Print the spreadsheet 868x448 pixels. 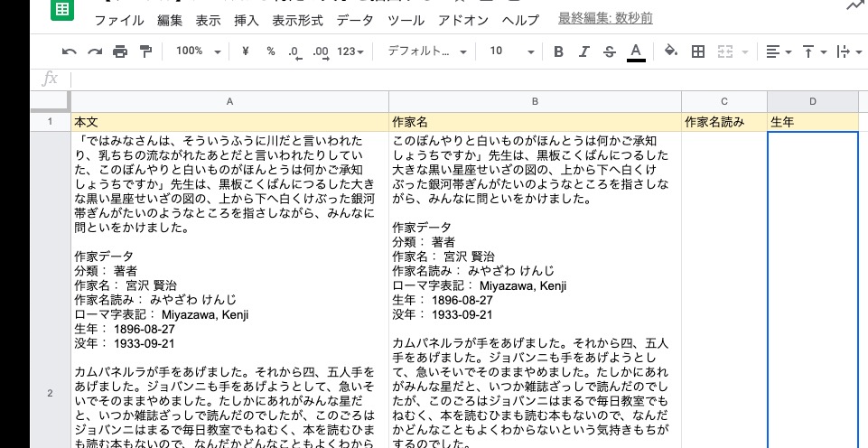coord(120,52)
